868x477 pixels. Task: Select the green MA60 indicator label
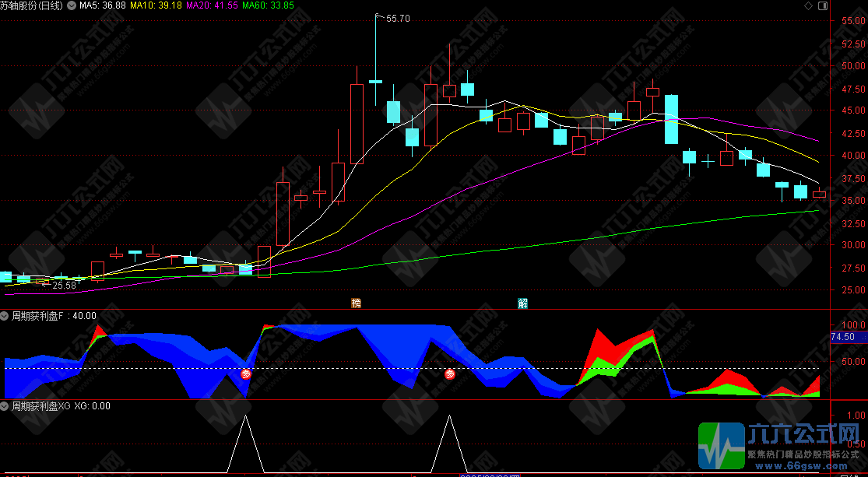(x=269, y=5)
